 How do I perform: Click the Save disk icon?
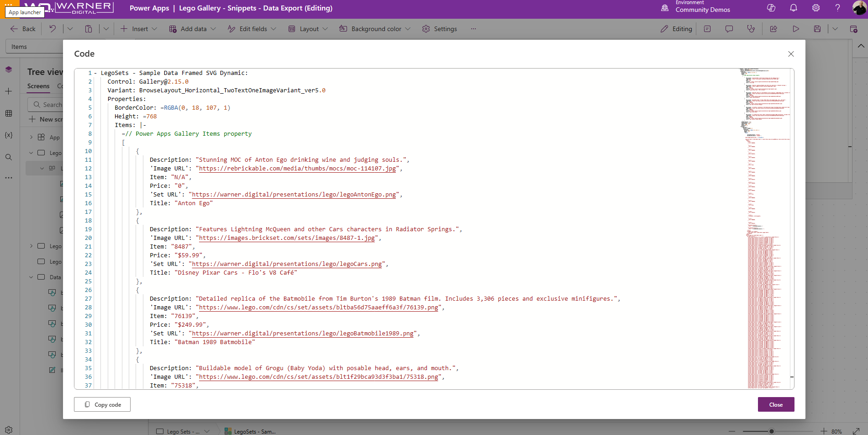(x=817, y=29)
